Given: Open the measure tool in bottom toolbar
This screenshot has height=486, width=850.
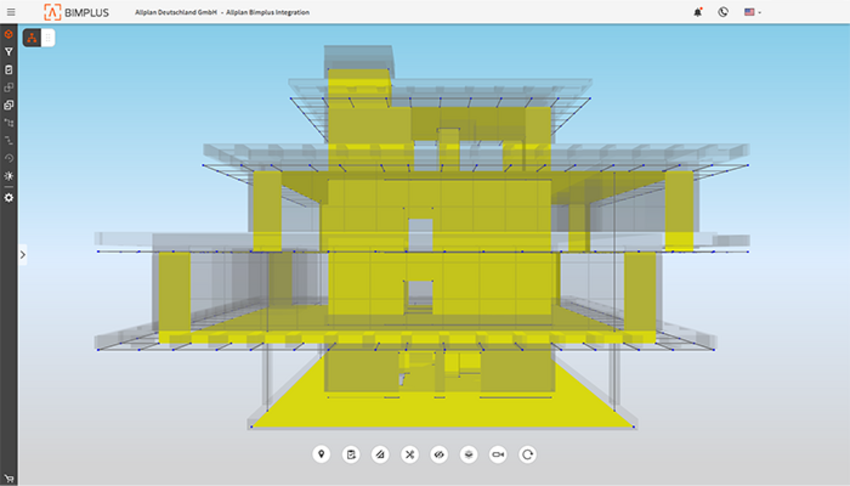Looking at the screenshot, I should (380, 455).
